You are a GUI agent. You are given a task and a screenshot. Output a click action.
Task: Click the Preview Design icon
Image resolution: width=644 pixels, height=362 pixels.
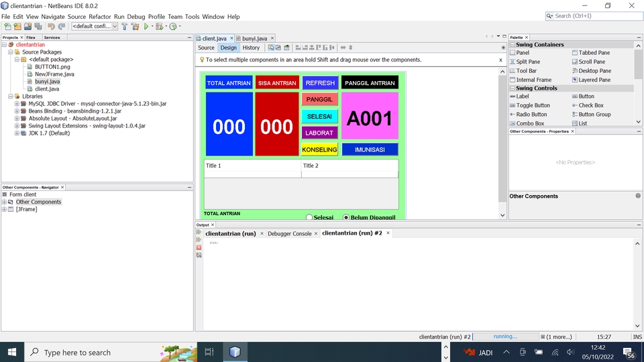click(x=286, y=48)
